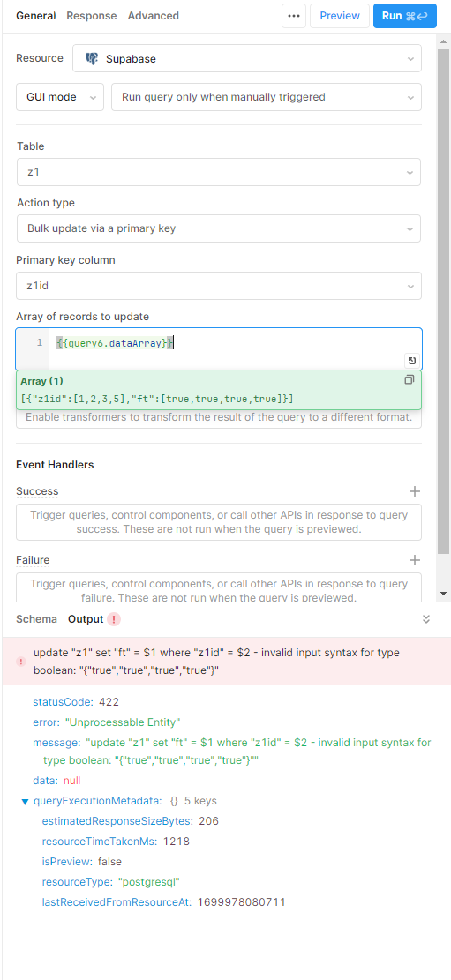Click the red error icon beside the Output tab
This screenshot has width=451, height=980.
(x=114, y=619)
